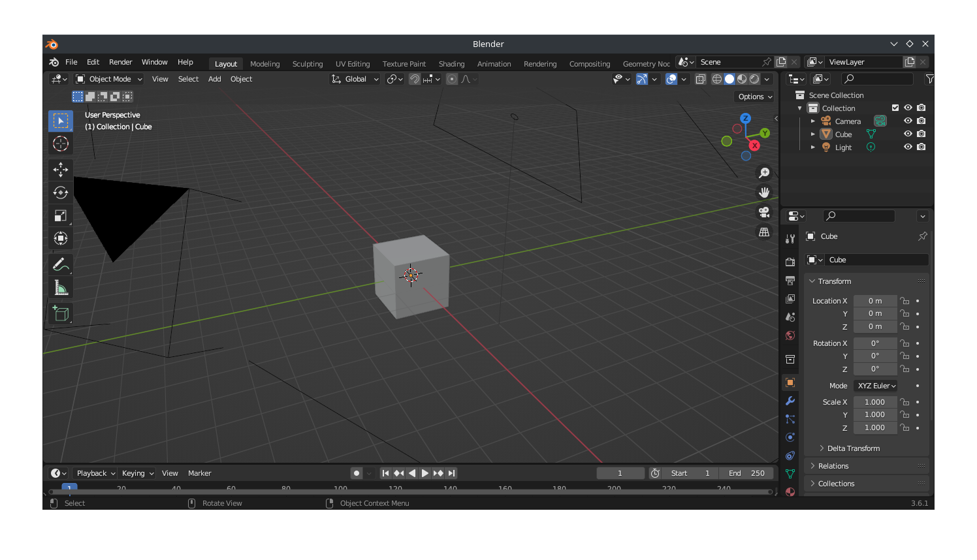Select the Move tool
The image size is (977, 560).
[x=61, y=170]
